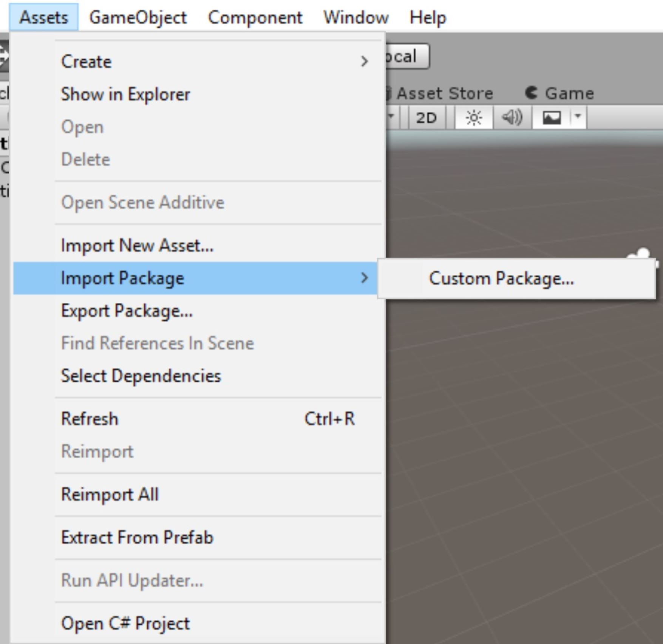The height and width of the screenshot is (644, 663).
Task: Click Open C# Project
Action: coord(125,623)
